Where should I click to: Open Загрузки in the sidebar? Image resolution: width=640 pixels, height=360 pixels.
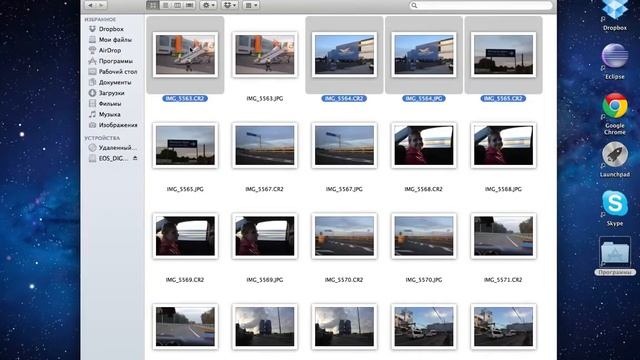(112, 93)
